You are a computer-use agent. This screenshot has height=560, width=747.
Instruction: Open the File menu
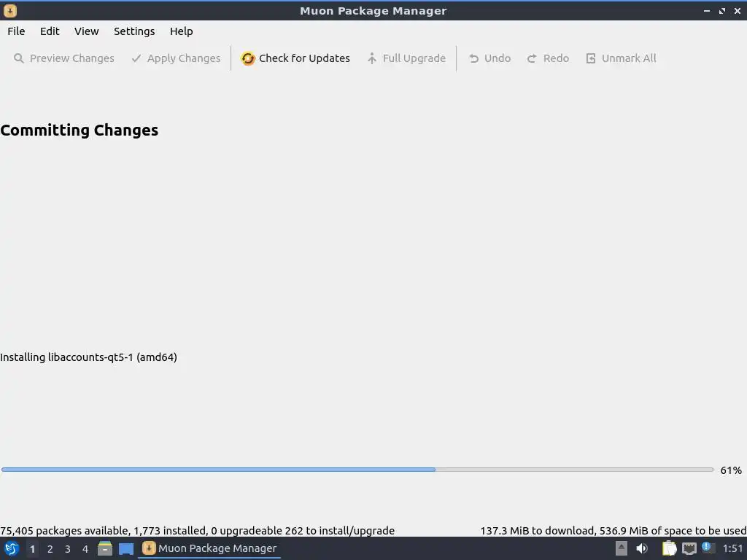(16, 31)
